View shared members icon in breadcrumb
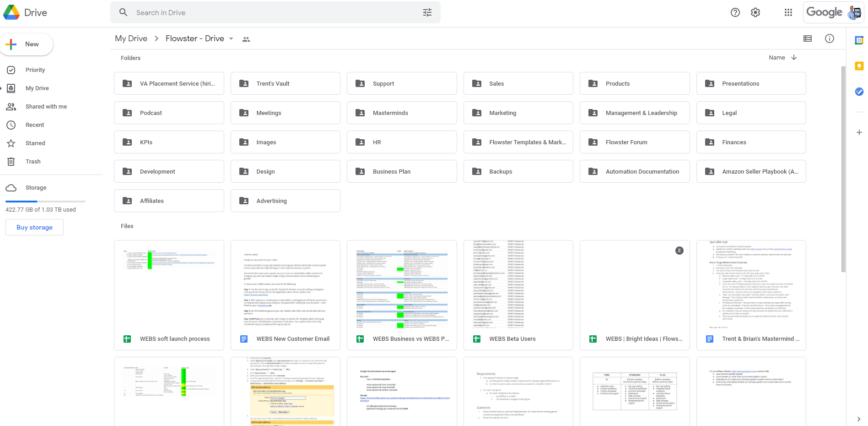Image resolution: width=868 pixels, height=426 pixels. [246, 39]
